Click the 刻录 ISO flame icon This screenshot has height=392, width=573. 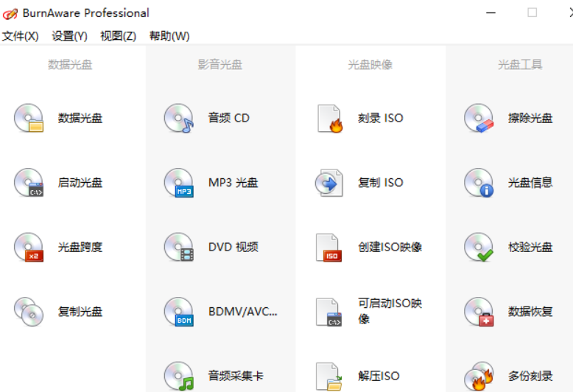[330, 118]
